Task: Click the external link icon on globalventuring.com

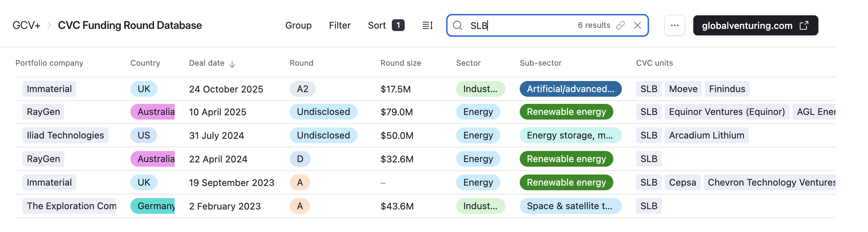Action: (804, 25)
